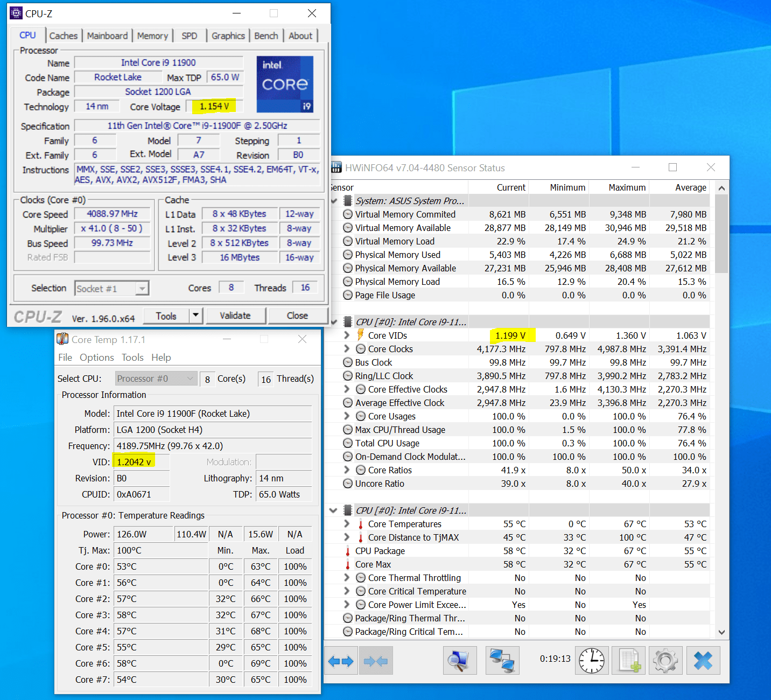Click the Core VIDs lightning bolt icon
Viewport: 771px width, 700px height.
click(361, 335)
